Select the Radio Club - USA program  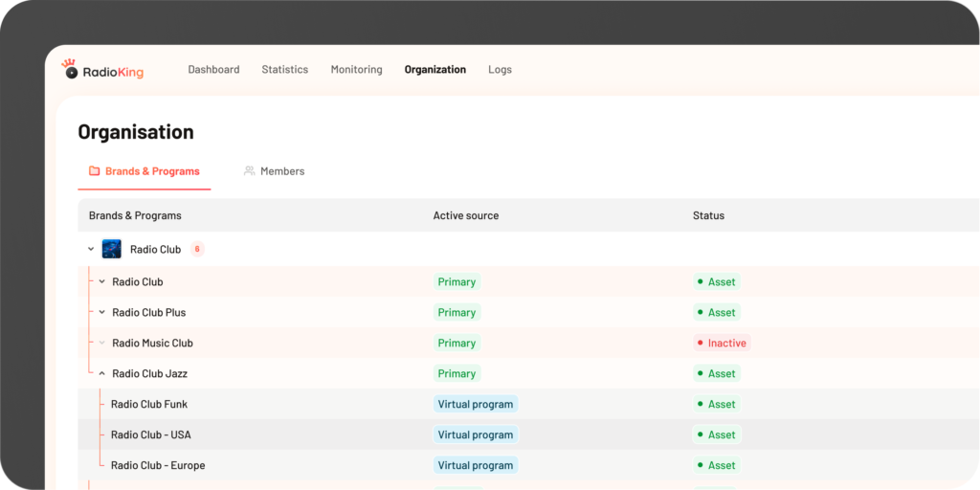pos(150,434)
